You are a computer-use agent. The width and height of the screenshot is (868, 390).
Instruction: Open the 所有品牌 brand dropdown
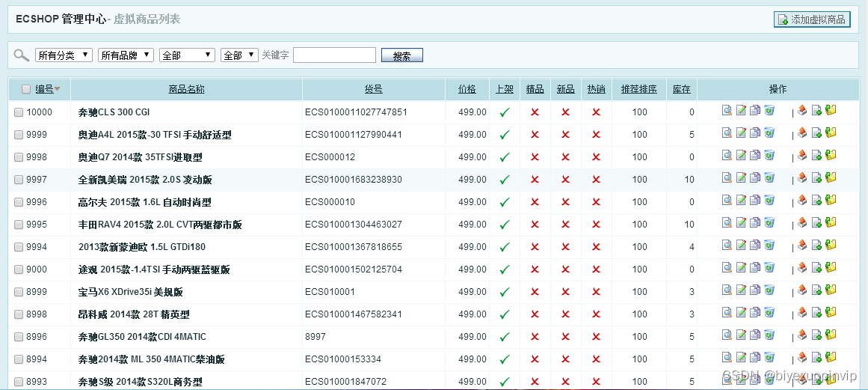(126, 55)
